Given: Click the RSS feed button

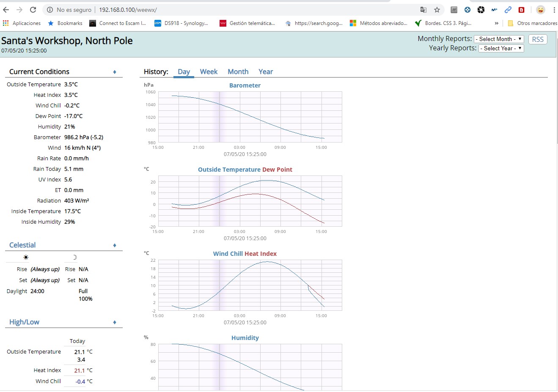Looking at the screenshot, I should [538, 39].
